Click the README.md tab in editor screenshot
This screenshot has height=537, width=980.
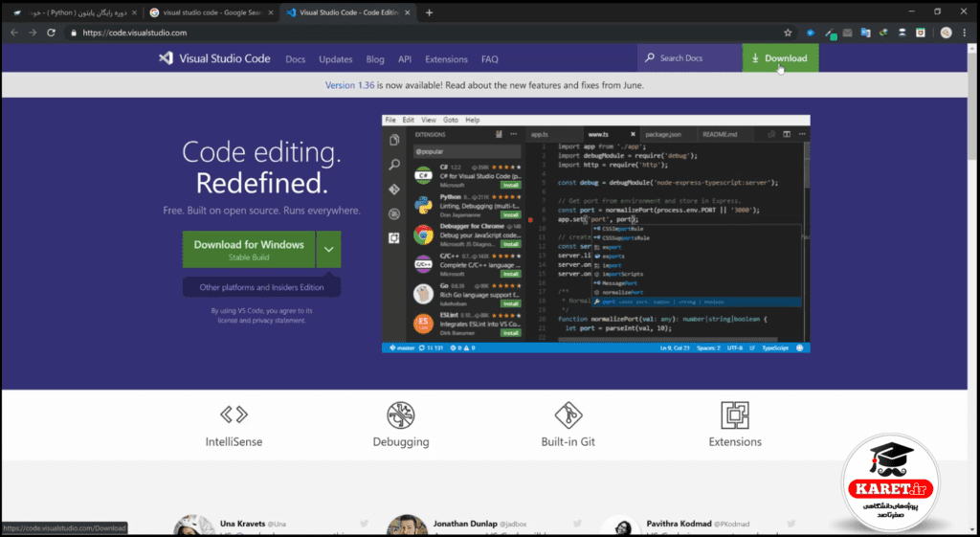tap(720, 134)
